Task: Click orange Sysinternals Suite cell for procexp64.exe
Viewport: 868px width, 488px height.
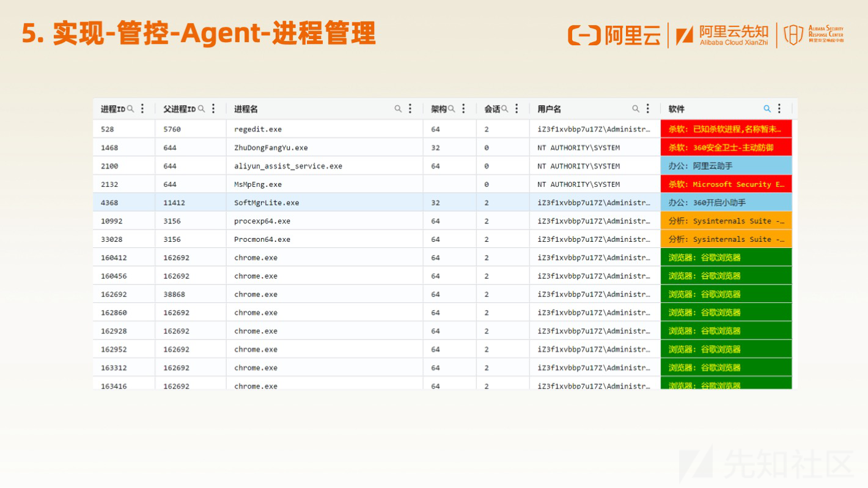Action: pos(726,220)
